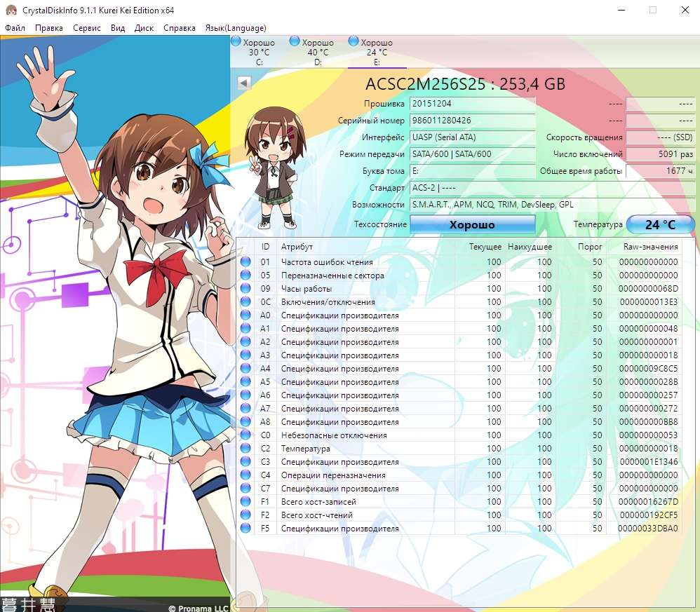Click status icon of attribute 05
The width and height of the screenshot is (700, 612).
tap(245, 276)
